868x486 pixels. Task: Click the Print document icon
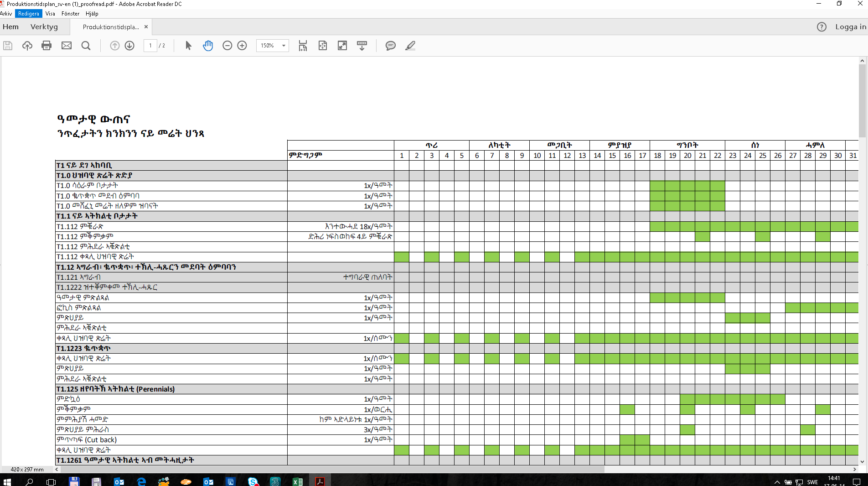point(46,46)
